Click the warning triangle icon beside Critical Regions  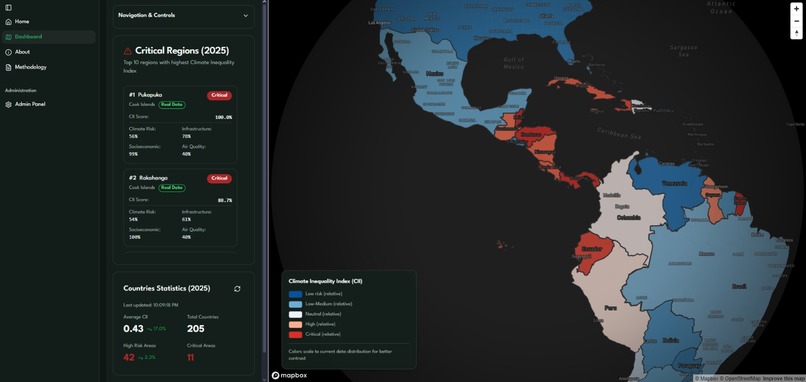(127, 51)
